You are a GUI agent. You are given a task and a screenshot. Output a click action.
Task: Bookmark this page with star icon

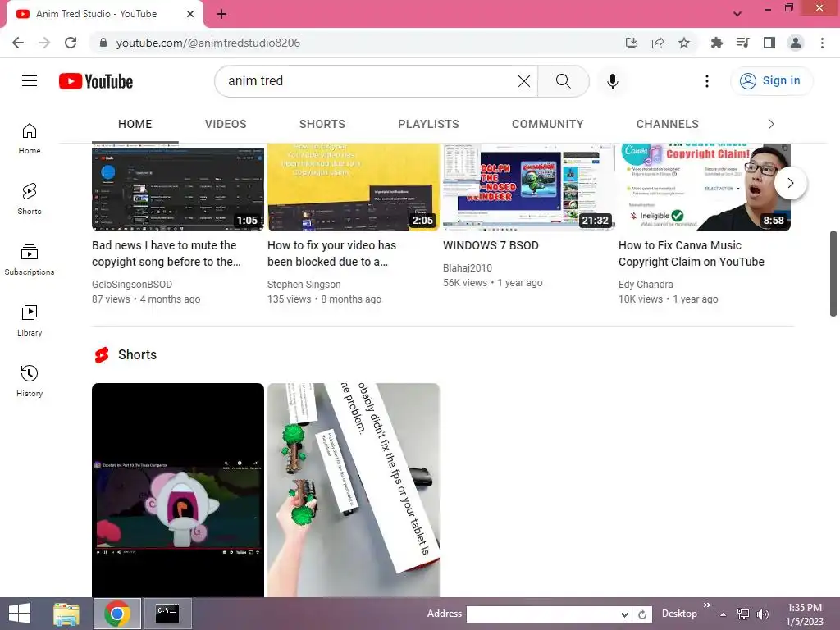(x=684, y=43)
